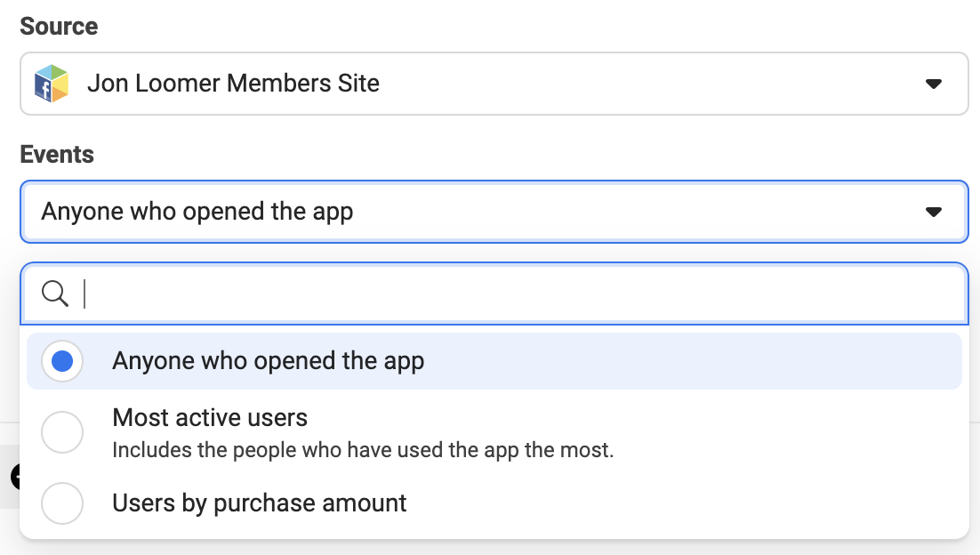
Task: Click the selected Events value text in the field
Action: click(x=197, y=212)
